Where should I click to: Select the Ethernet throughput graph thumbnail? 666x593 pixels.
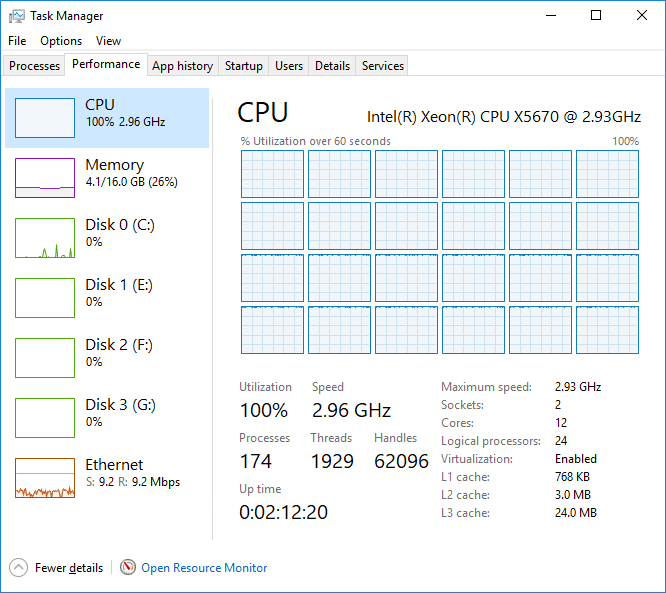[x=45, y=478]
